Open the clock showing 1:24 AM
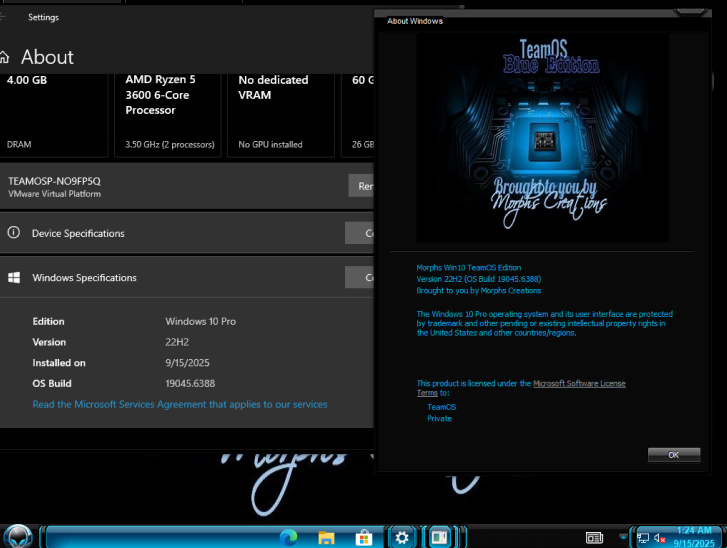The width and height of the screenshot is (727, 548). (x=694, y=537)
